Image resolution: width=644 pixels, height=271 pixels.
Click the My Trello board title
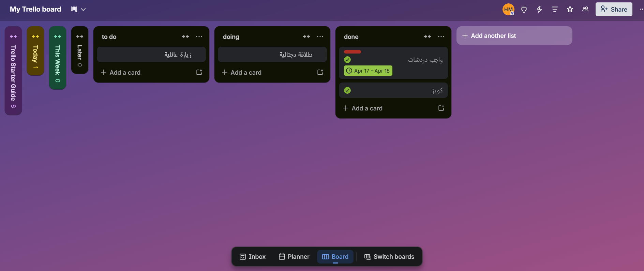point(35,9)
